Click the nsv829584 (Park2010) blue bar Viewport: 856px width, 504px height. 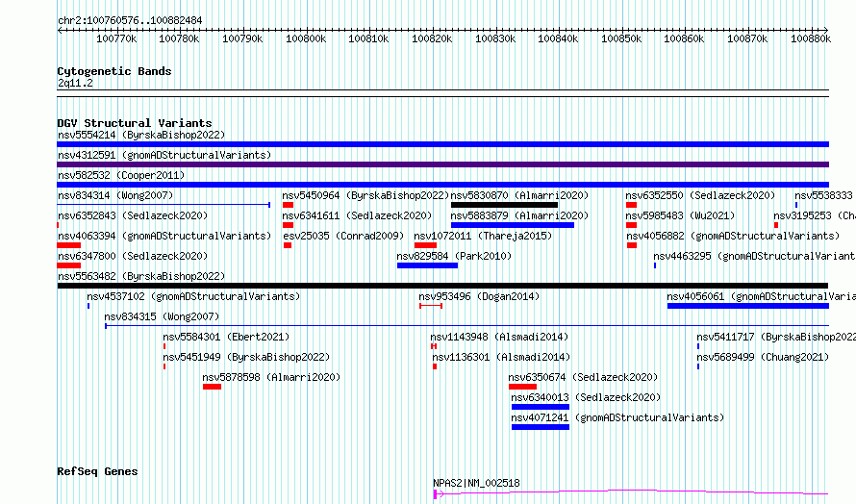pos(427,265)
